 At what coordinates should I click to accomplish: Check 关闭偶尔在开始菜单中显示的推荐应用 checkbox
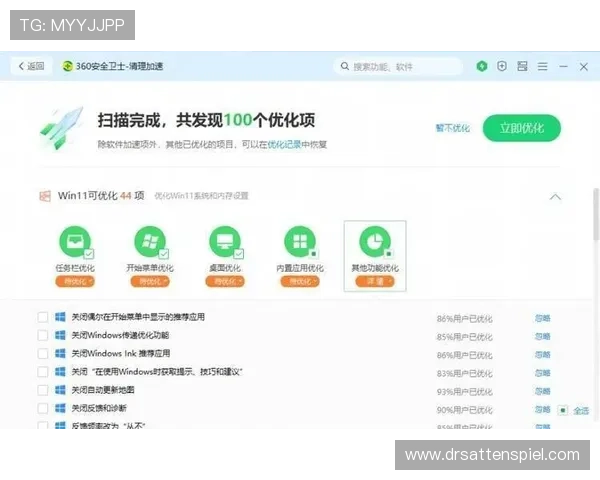pyautogui.click(x=43, y=317)
